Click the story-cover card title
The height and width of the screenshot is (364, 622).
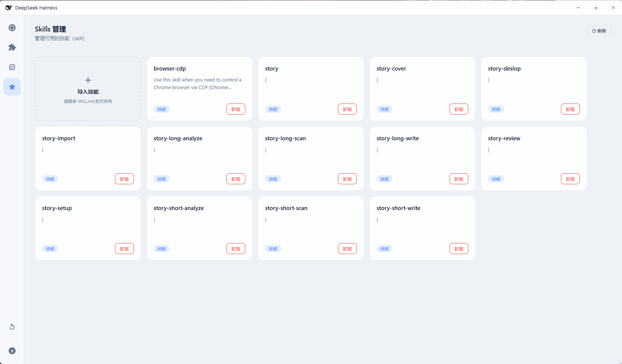(x=391, y=69)
